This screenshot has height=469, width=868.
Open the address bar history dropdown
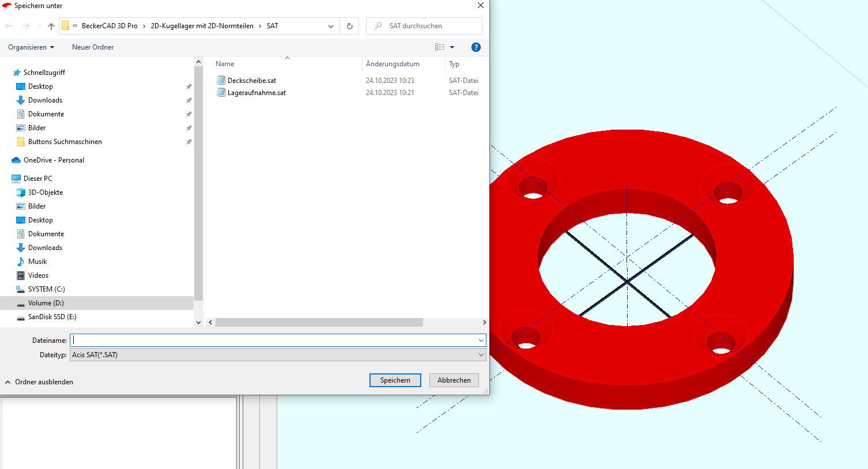330,26
